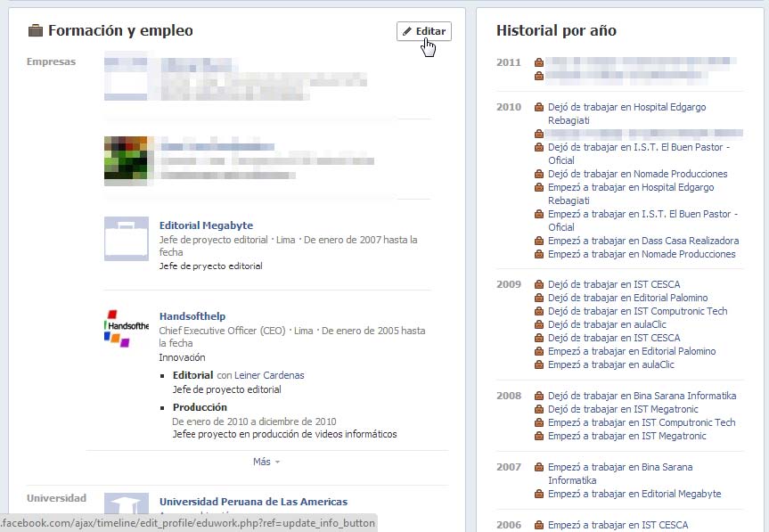Expand the Más dropdown under work list
The width and height of the screenshot is (769, 532).
click(266, 462)
